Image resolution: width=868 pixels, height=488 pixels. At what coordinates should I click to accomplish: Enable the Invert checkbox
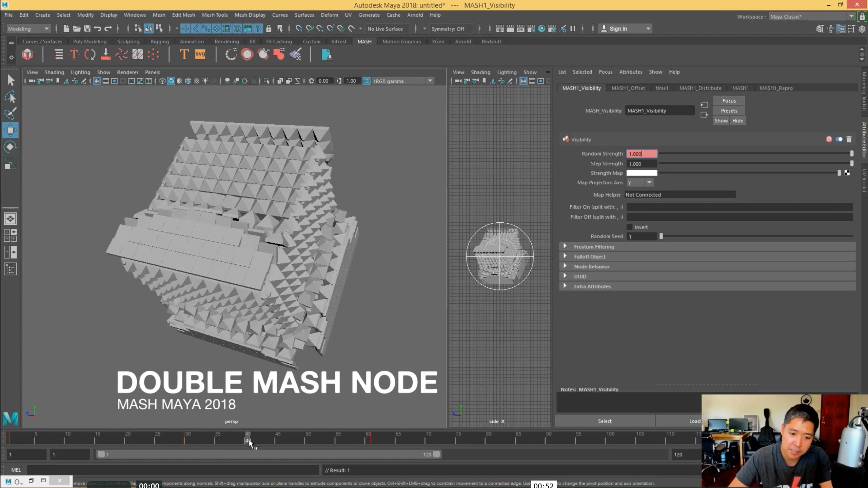[x=630, y=227]
